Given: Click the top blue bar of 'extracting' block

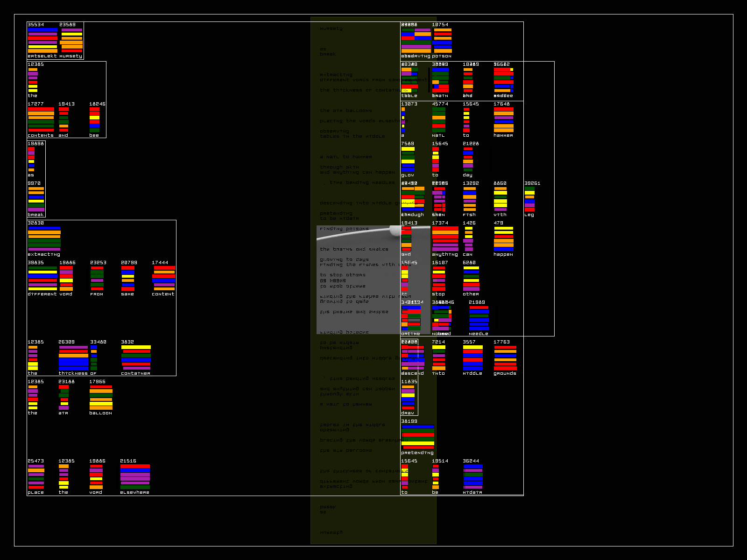Looking at the screenshot, I should point(44,229).
